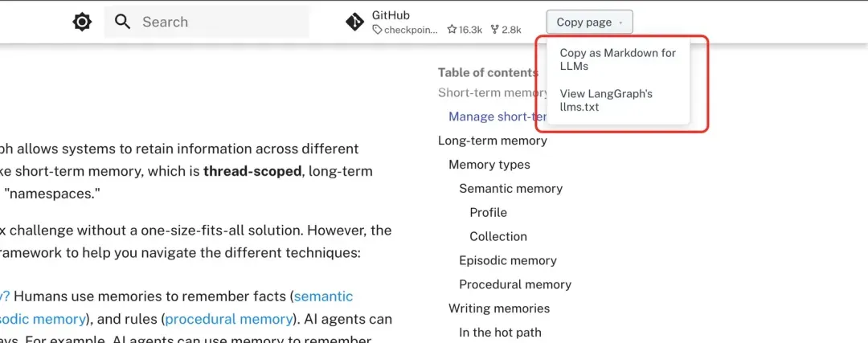Click the magnifying glass search icon
The width and height of the screenshot is (868, 343).
(122, 22)
